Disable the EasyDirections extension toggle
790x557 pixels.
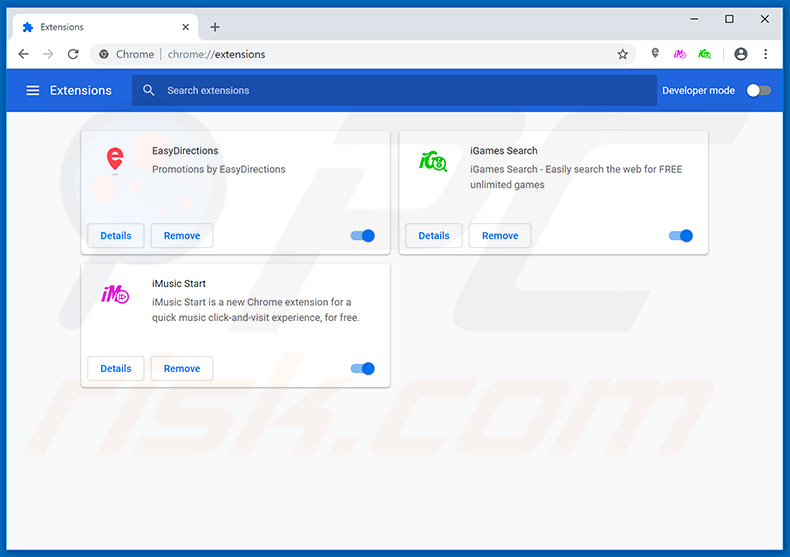coord(363,236)
